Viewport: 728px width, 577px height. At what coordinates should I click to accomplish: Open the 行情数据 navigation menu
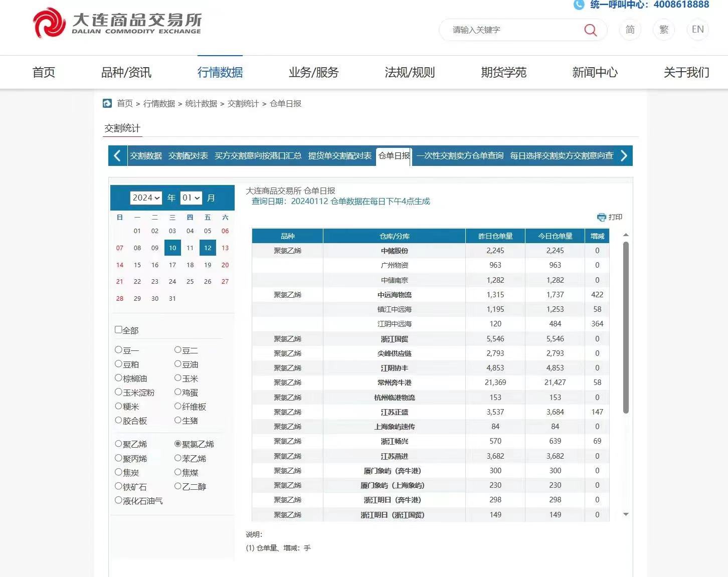(x=220, y=72)
